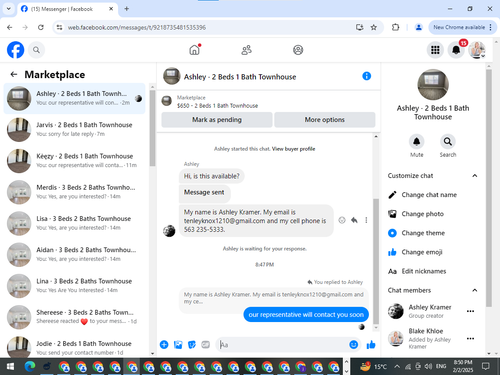Click Mark as pending button

tap(217, 120)
